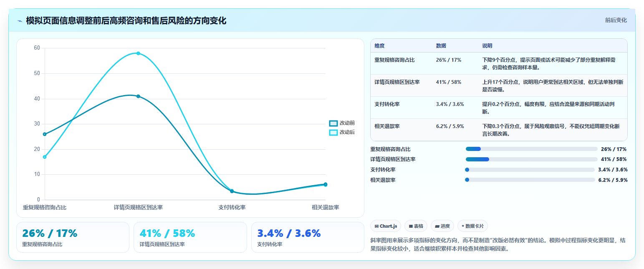This screenshot has width=644, height=269.
Task: Click x-axis label 相关退款率
Action: (x=326, y=207)
